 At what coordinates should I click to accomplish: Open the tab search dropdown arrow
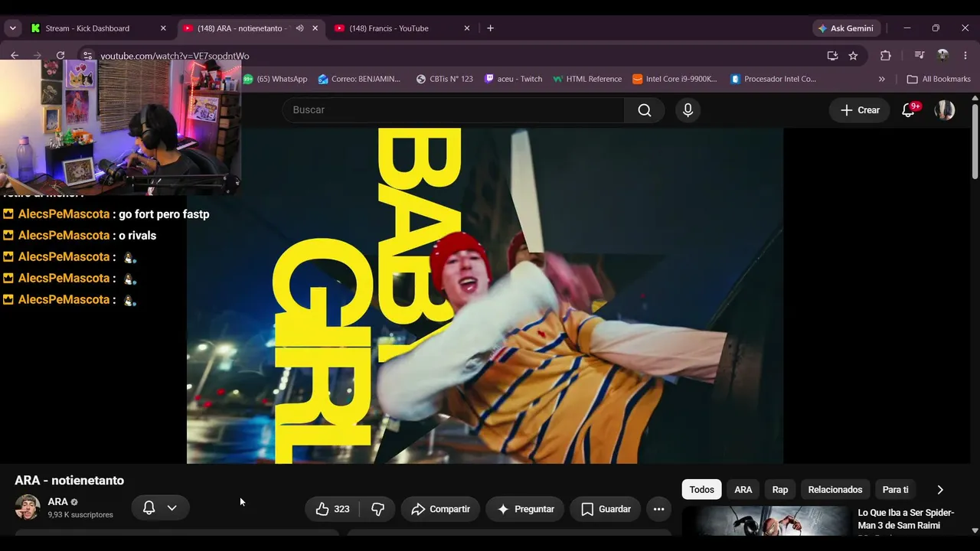click(x=12, y=28)
